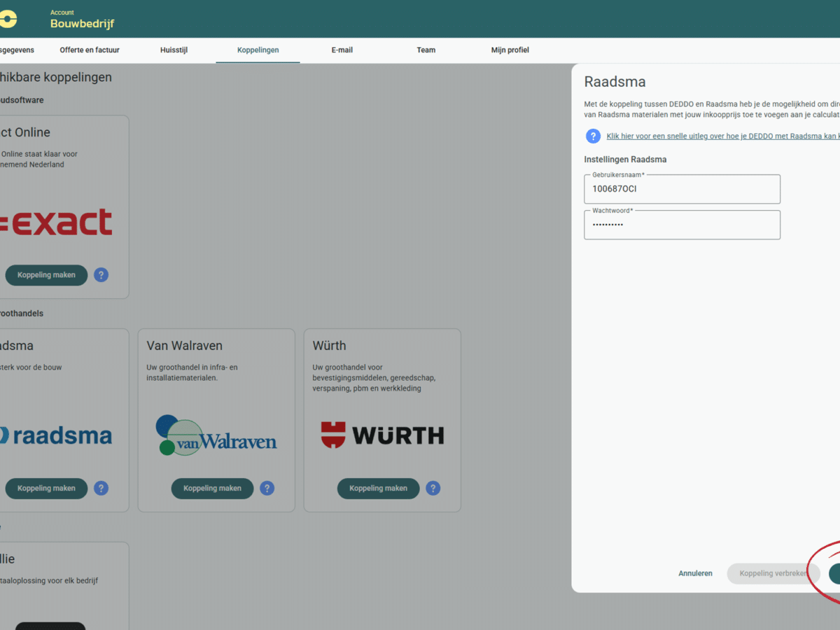Open help icon on Raadsma card
The image size is (840, 630).
click(x=101, y=489)
